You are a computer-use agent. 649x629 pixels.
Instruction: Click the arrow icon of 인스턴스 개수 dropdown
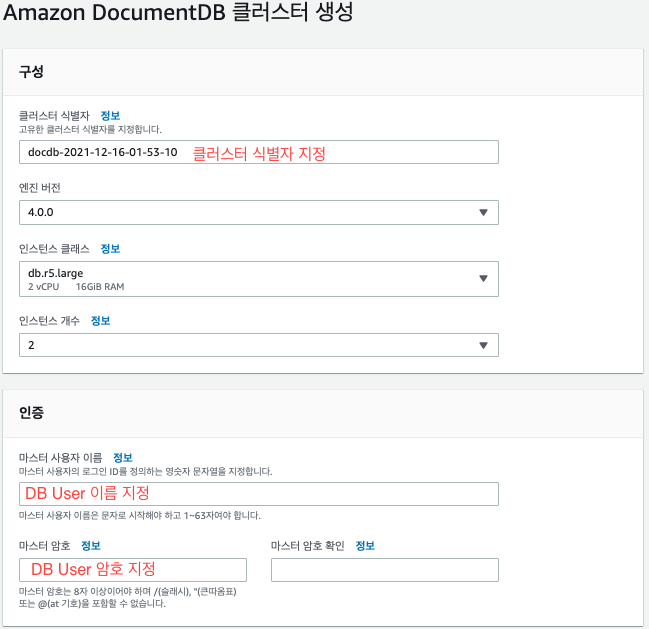click(x=483, y=345)
